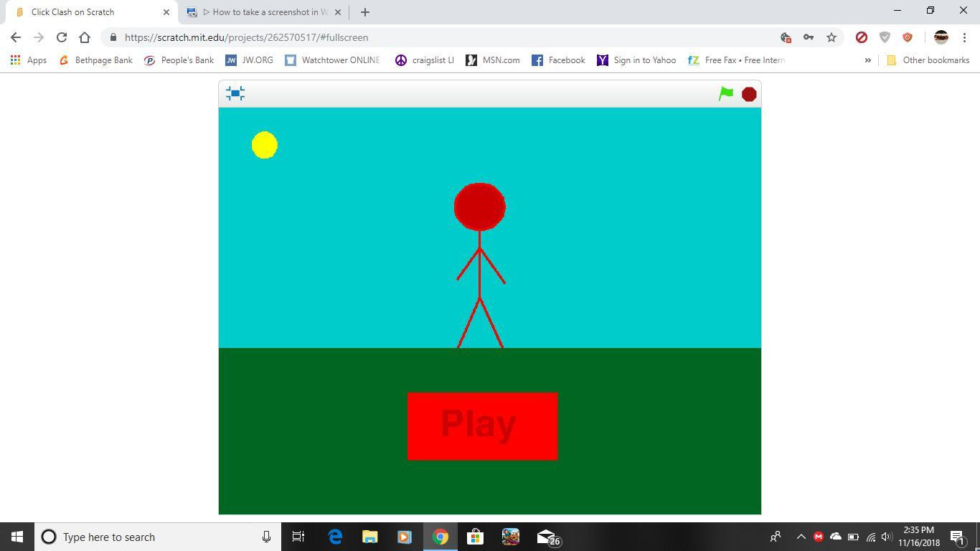Open the Apps shortcut

click(29, 60)
